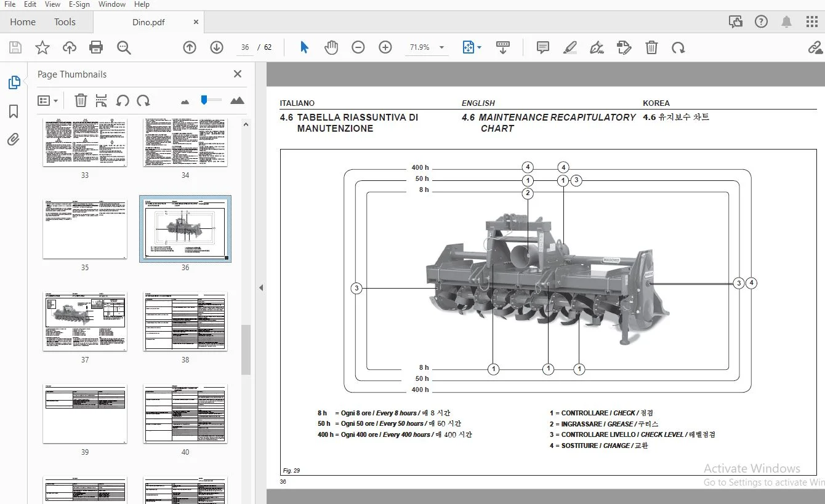
Task: Select page 39 thumbnail
Action: pyautogui.click(x=85, y=414)
